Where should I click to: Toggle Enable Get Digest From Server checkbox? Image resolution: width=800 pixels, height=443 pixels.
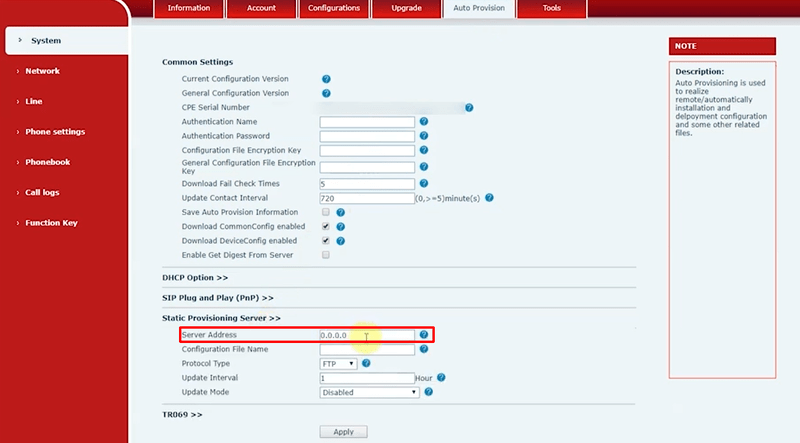click(x=326, y=256)
